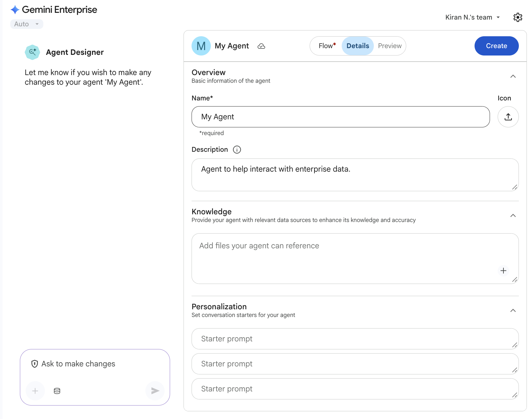532x419 pixels.
Task: Click the chat attachment plus button
Action: 35,391
